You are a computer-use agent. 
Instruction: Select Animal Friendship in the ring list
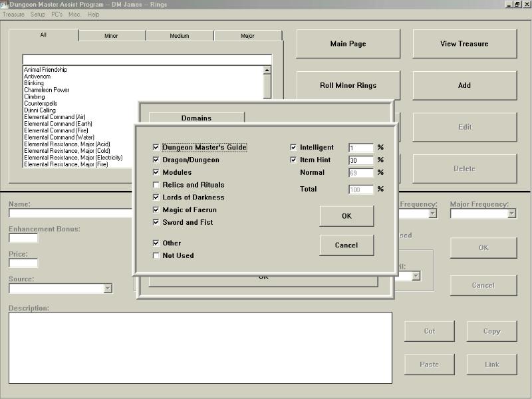pos(45,70)
